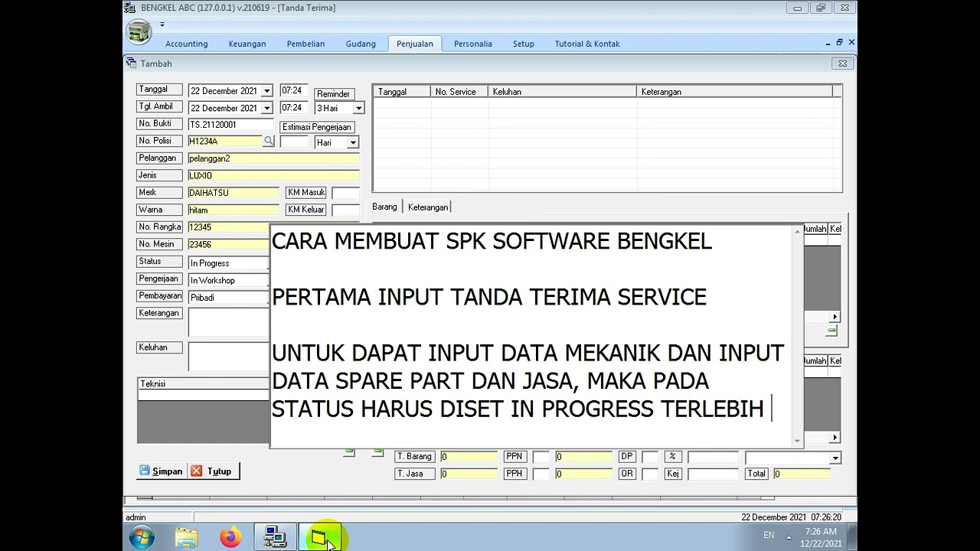Viewport: 980px width, 551px height.
Task: Click the Jenis field LUXIO
Action: point(273,175)
